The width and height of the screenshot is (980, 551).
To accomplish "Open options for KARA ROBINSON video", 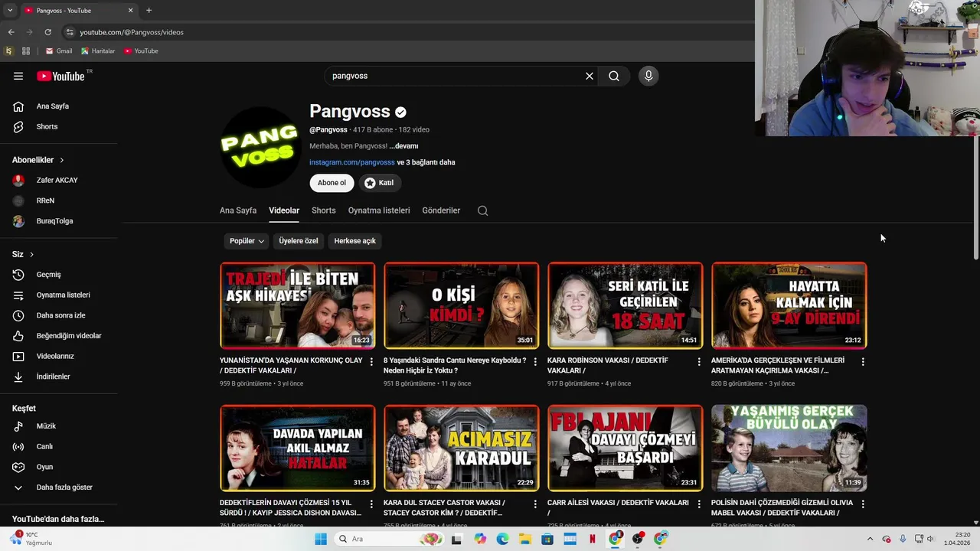I will pos(699,361).
